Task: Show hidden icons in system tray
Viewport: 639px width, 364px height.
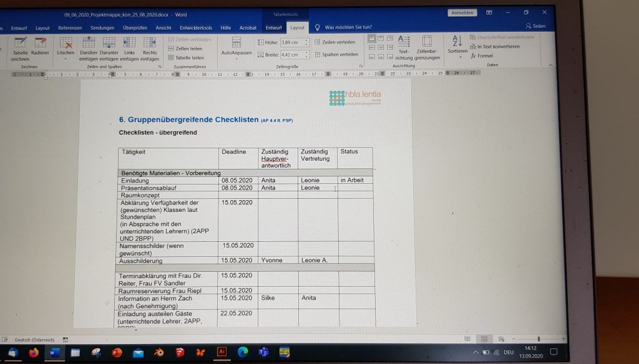Action: tap(475, 352)
